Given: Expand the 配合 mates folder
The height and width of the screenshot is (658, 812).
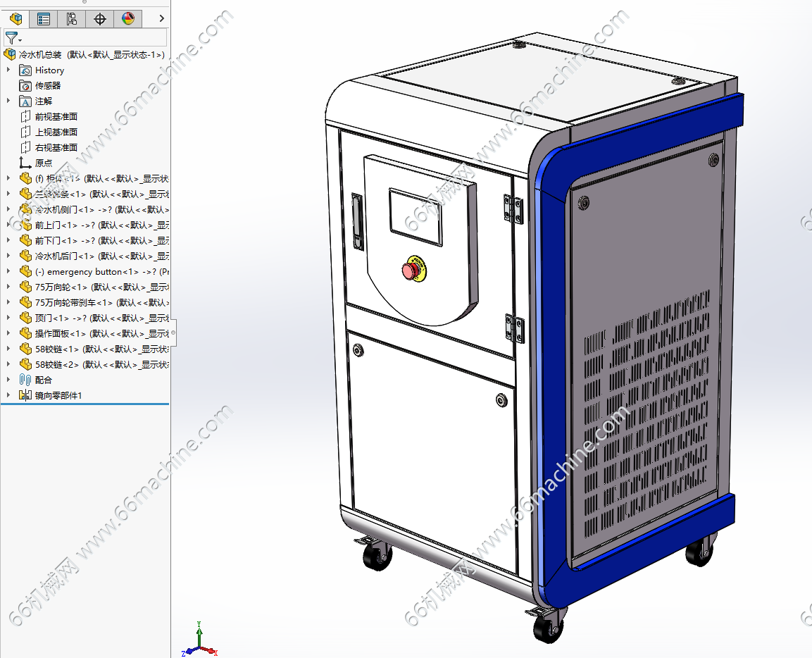Looking at the screenshot, I should tap(8, 379).
